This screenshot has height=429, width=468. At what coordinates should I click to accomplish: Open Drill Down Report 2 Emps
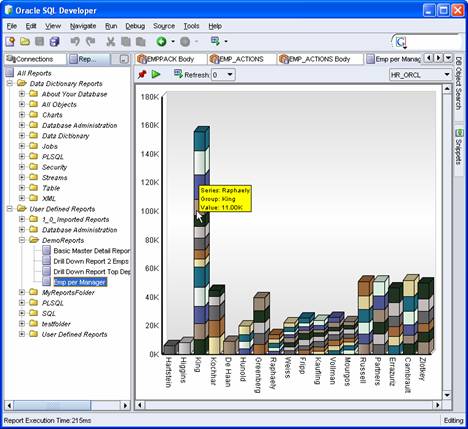[91, 261]
